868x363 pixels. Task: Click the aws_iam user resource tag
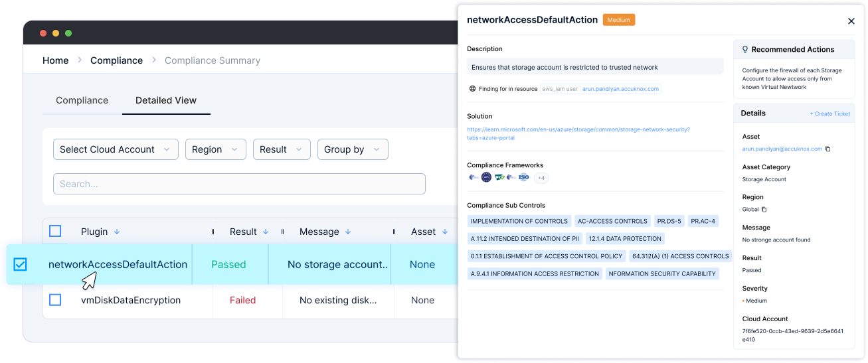point(559,88)
